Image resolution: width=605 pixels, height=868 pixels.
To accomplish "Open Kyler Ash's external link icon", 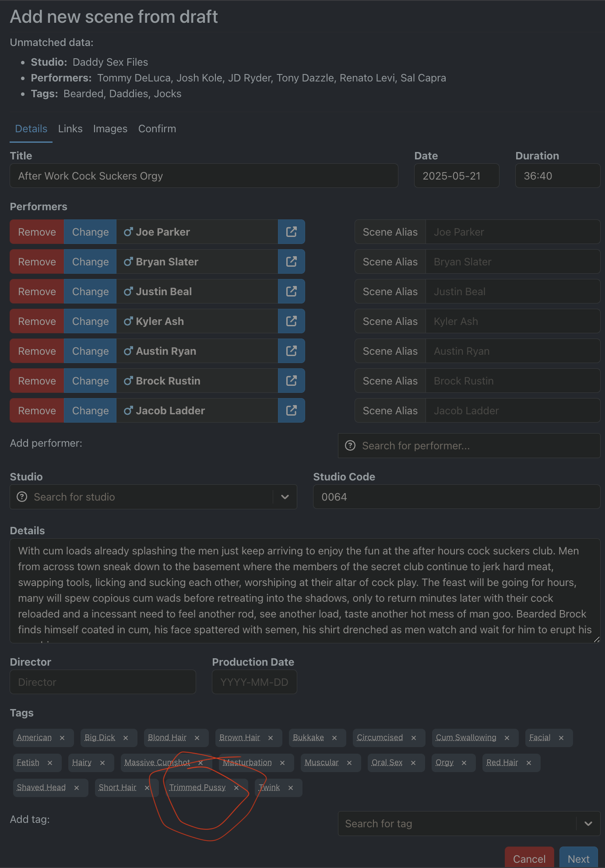I will tap(291, 321).
